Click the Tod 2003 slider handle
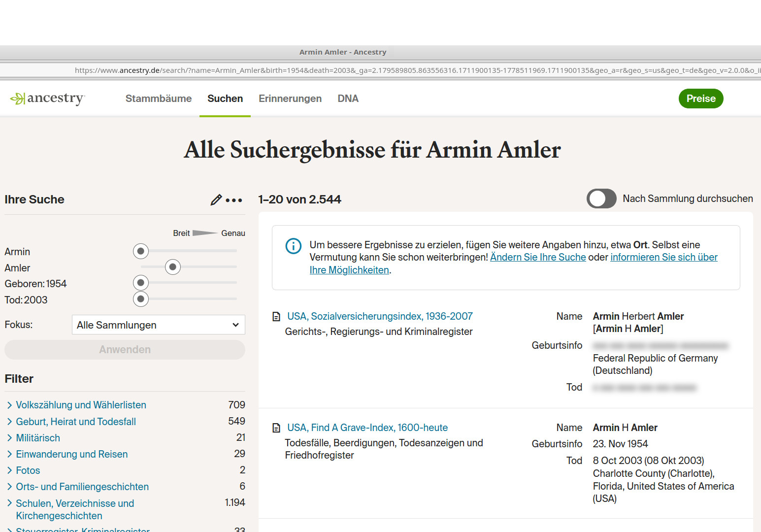 (x=141, y=299)
